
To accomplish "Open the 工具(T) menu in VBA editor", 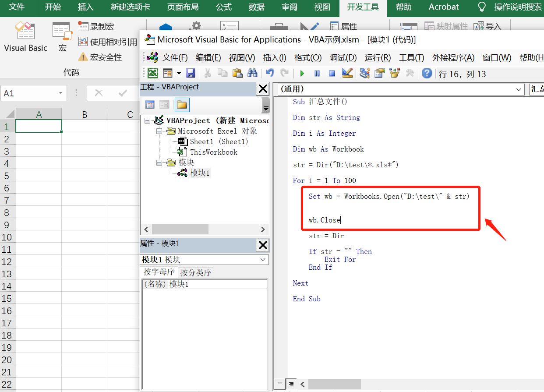I will click(x=411, y=57).
